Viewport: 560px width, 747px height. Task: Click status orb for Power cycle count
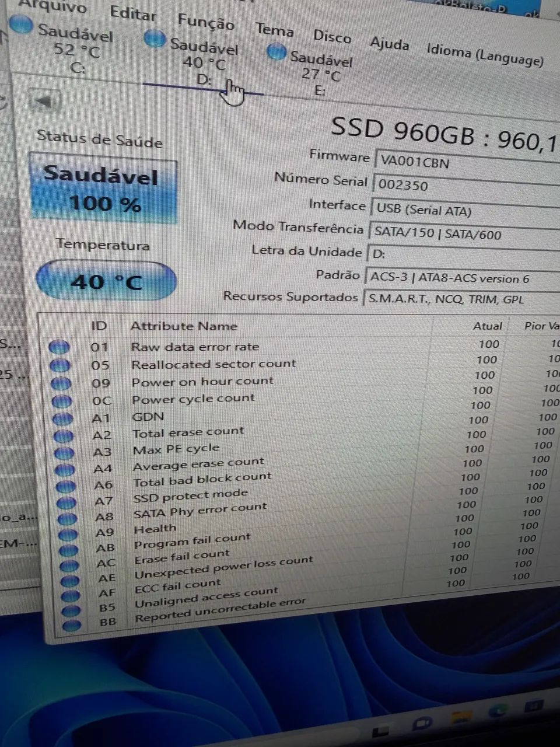(62, 401)
